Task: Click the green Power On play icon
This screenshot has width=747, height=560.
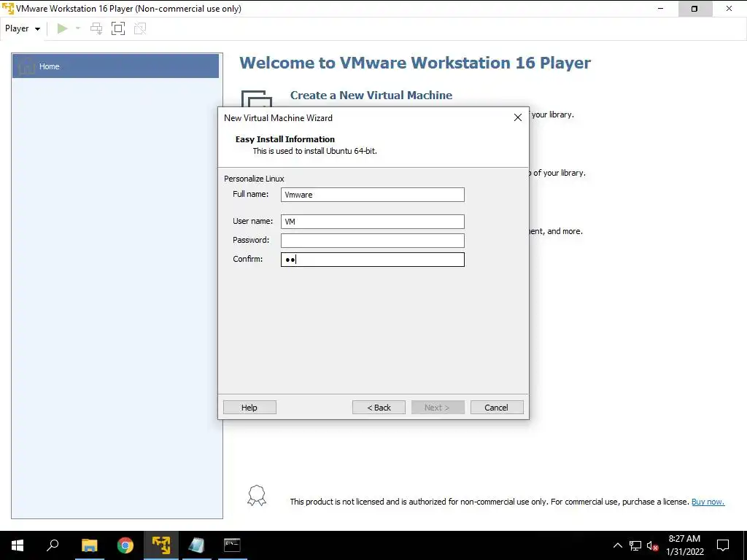Action: pyautogui.click(x=62, y=28)
